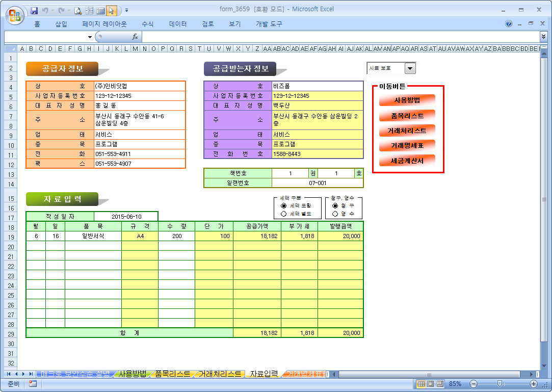Switch to Page Layout view in status bar
The height and width of the screenshot is (392, 552).
430,383
